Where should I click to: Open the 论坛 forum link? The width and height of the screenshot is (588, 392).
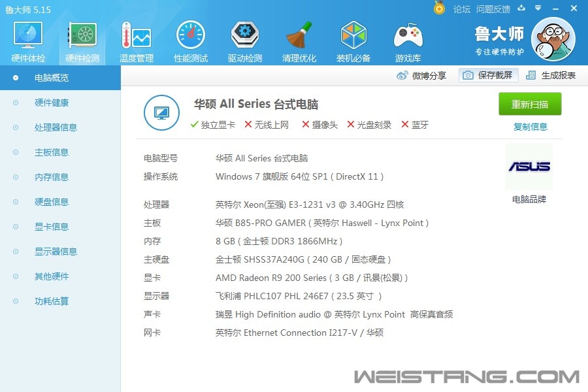(462, 9)
